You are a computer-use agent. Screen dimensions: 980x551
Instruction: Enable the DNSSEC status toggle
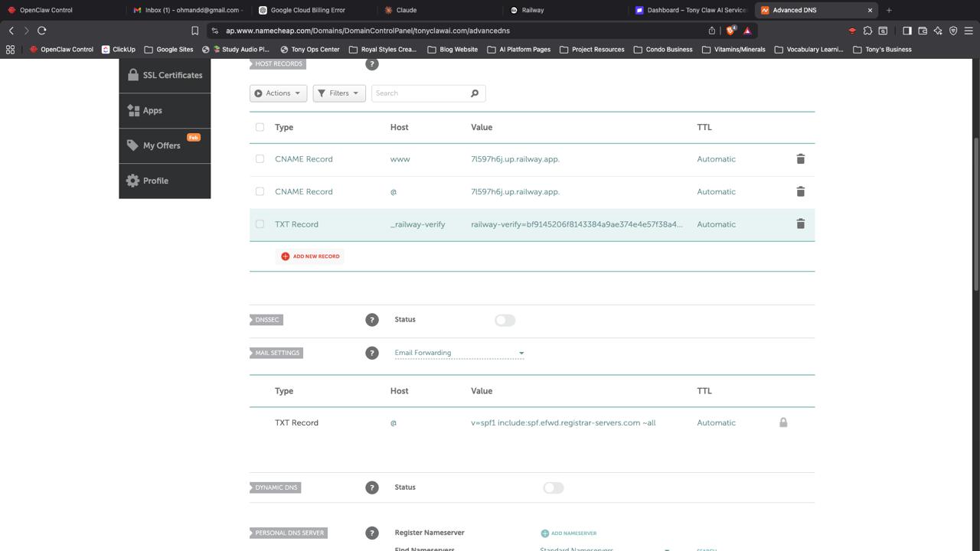pyautogui.click(x=505, y=321)
